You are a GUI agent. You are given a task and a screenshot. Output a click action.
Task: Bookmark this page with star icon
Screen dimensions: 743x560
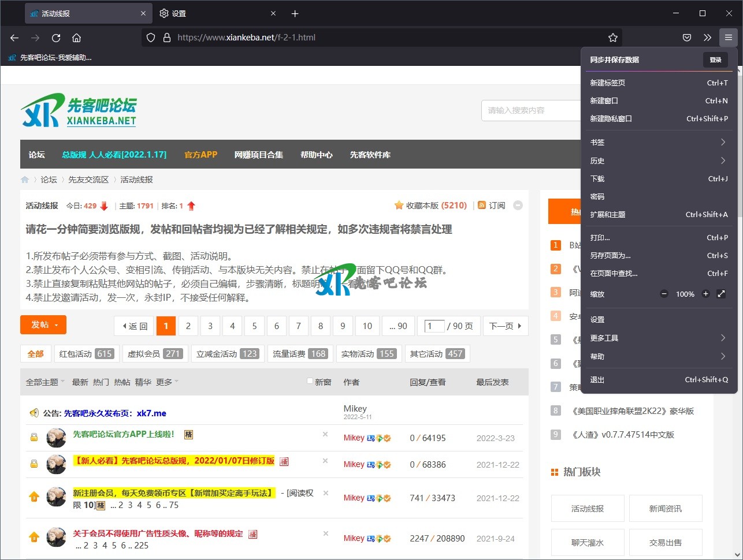pyautogui.click(x=613, y=38)
